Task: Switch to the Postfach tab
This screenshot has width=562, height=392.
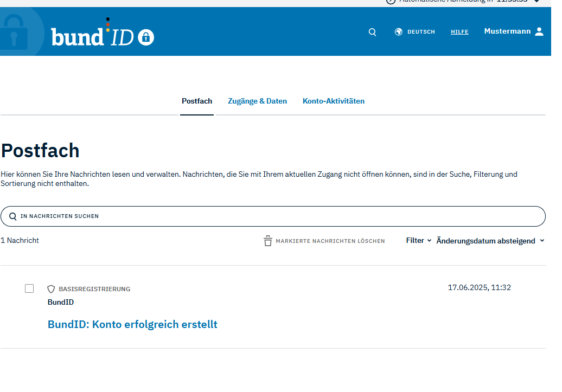Action: [x=197, y=101]
